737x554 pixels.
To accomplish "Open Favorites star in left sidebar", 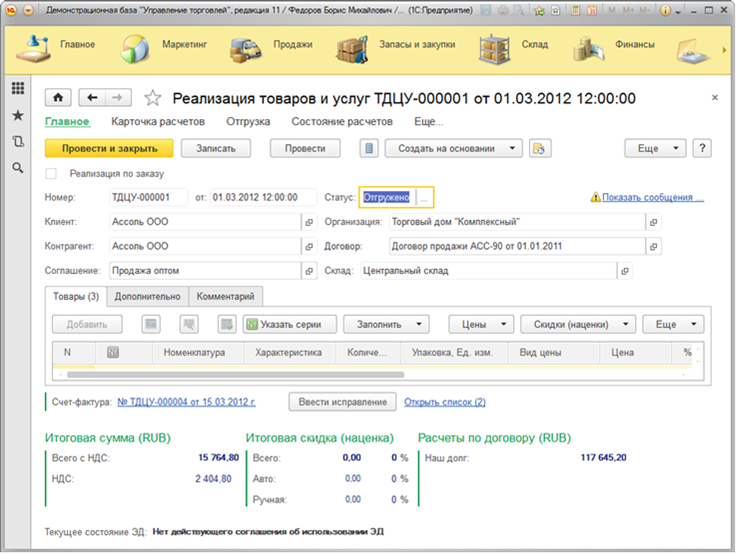I will (x=17, y=116).
